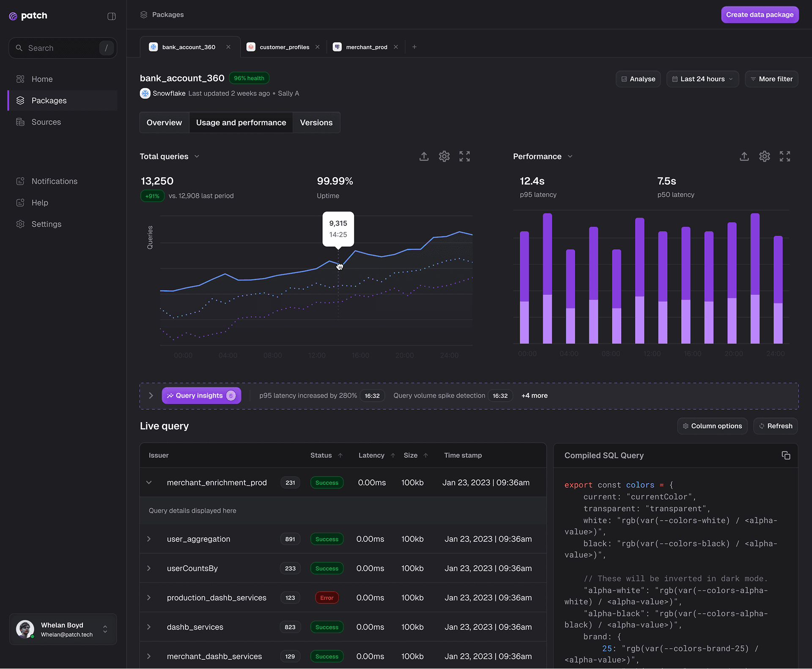The width and height of the screenshot is (812, 669).
Task: Click the Error status on production_dashb_services
Action: pos(327,598)
